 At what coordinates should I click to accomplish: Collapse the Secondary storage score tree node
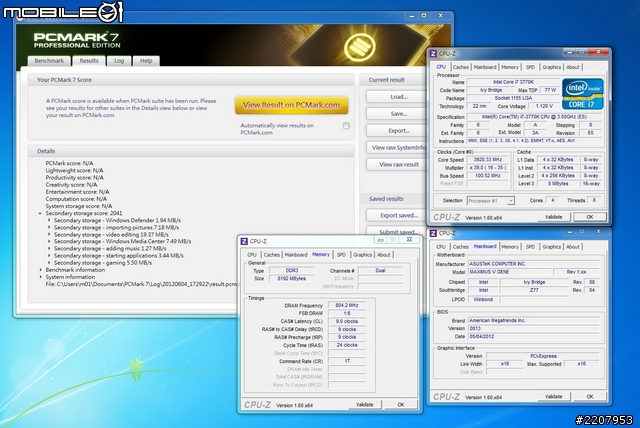[40, 213]
